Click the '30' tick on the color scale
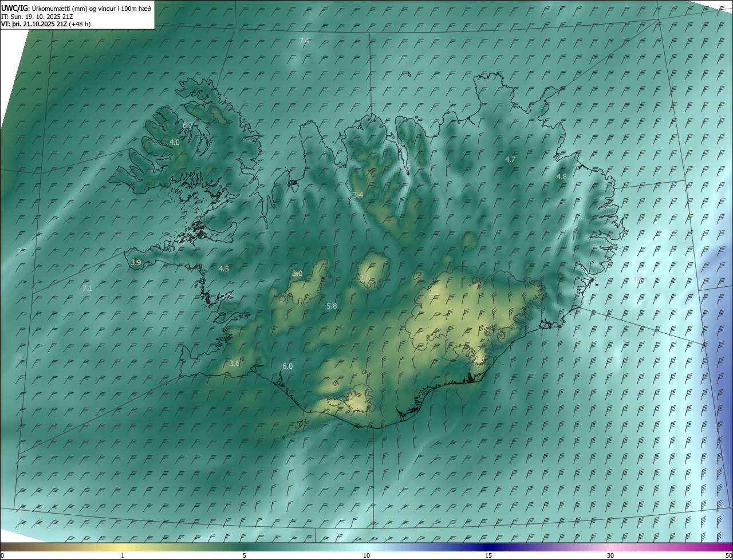The height and width of the screenshot is (560, 733). [x=610, y=555]
